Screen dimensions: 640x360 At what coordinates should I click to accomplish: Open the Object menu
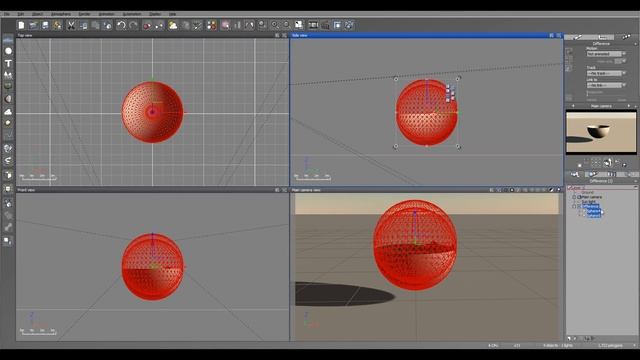[x=38, y=14]
